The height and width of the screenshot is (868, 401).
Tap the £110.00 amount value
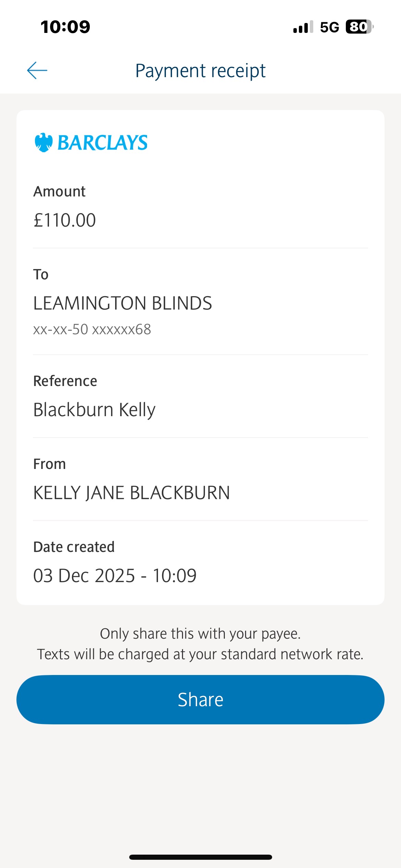pyautogui.click(x=64, y=220)
